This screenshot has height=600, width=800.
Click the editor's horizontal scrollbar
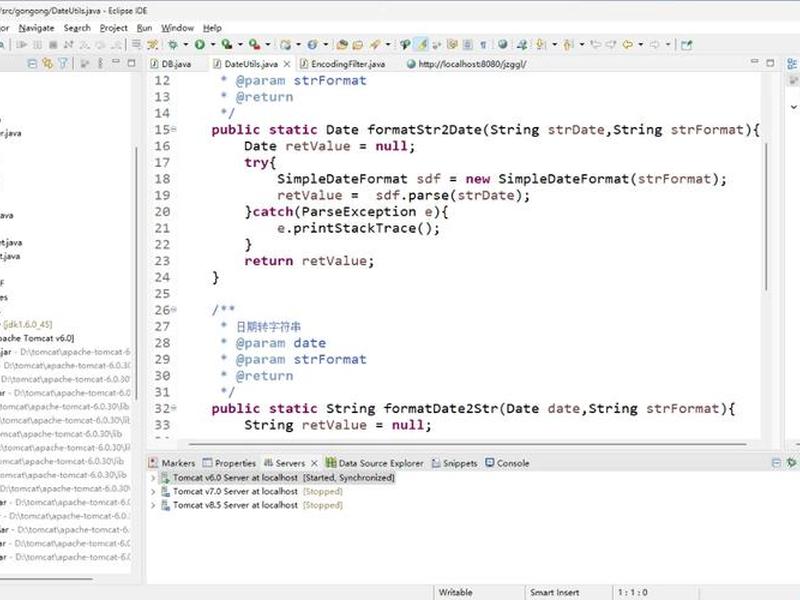tap(467, 444)
